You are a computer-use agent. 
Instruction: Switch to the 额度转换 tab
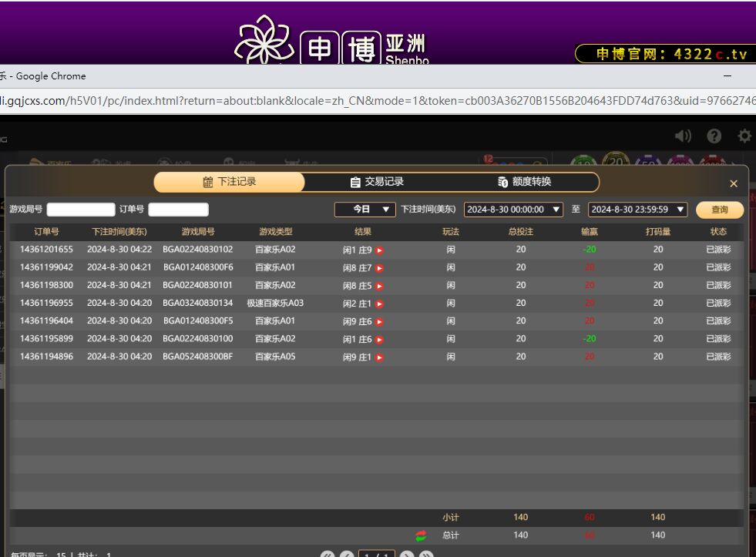525,182
